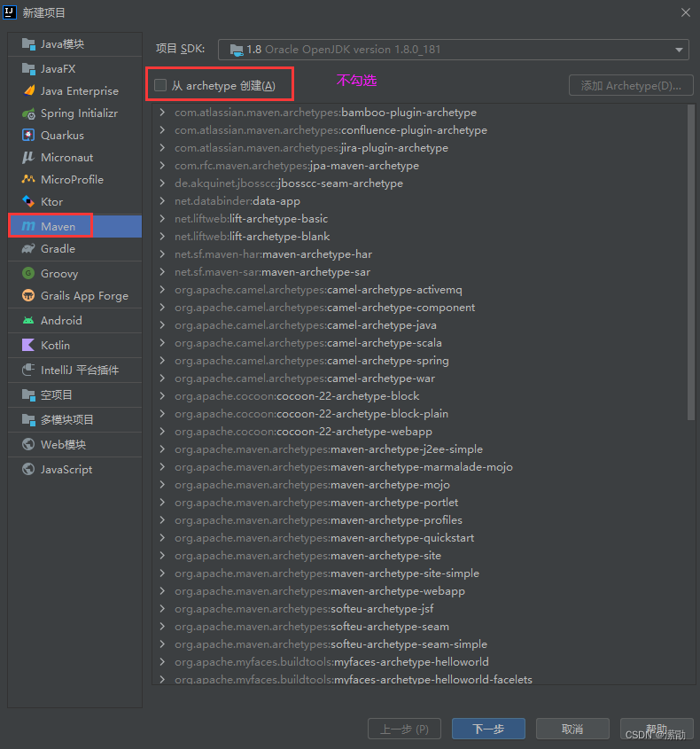Click the Kotlin K icon
The width and height of the screenshot is (700, 749).
(x=28, y=345)
